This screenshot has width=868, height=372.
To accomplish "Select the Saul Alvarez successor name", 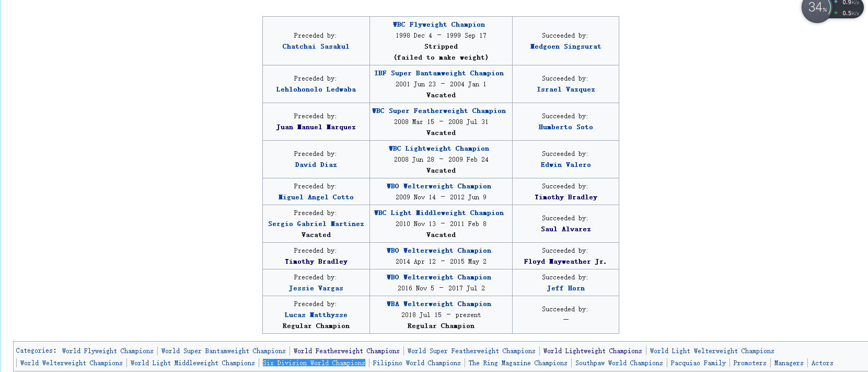I will (x=565, y=229).
